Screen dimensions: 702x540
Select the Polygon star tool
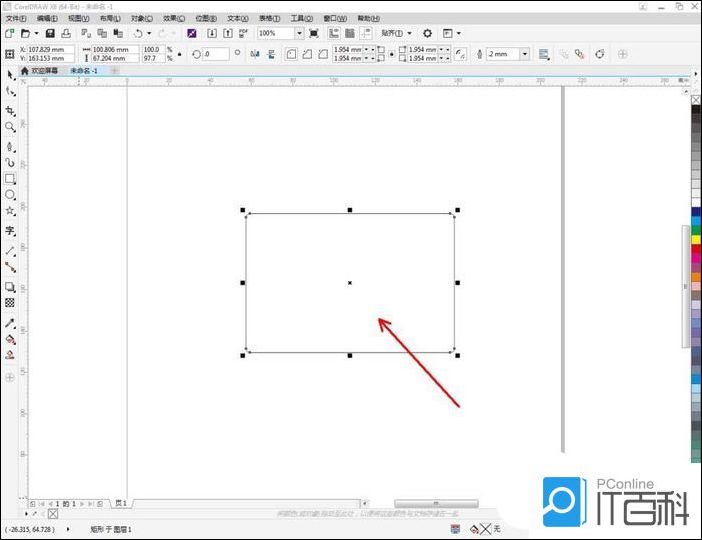pos(10,211)
